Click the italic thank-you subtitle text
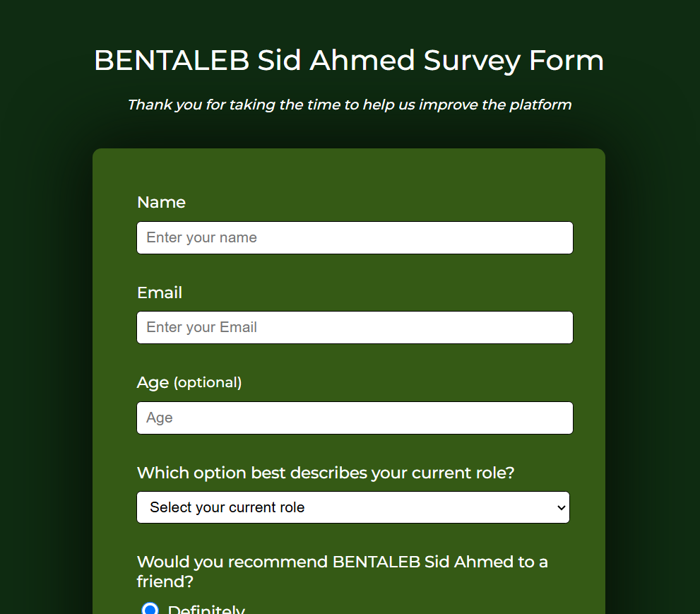 [349, 105]
